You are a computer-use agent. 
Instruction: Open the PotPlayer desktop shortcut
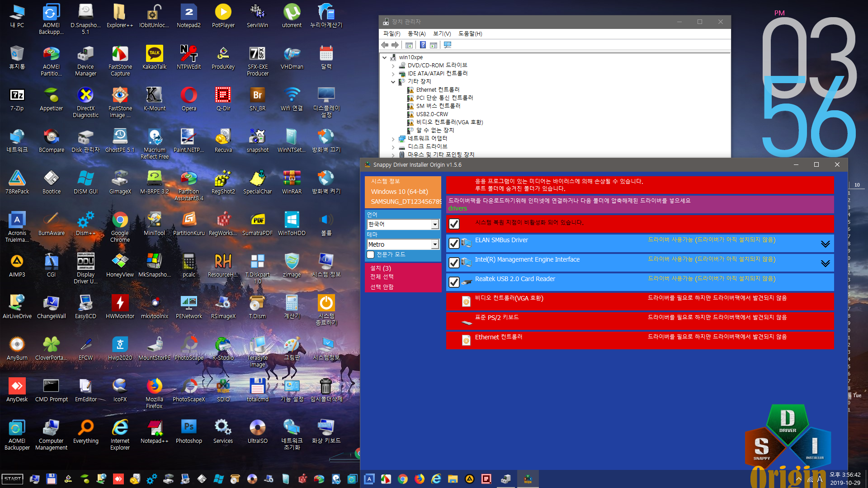click(x=223, y=16)
